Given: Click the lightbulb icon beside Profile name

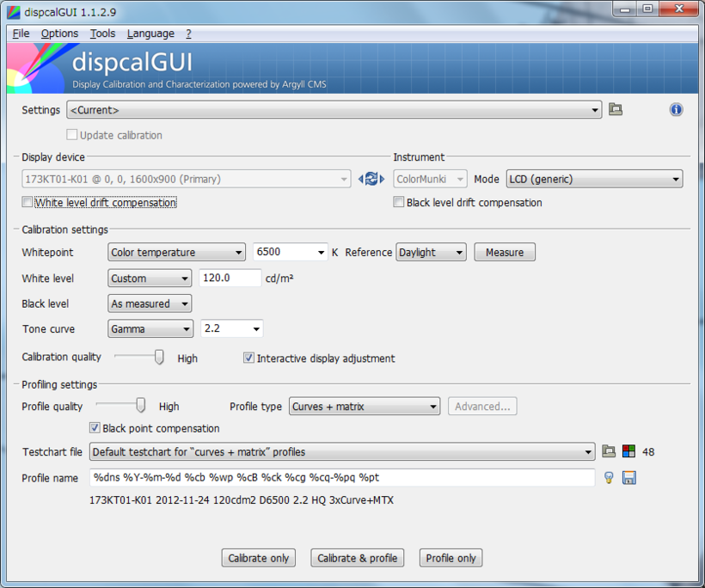Looking at the screenshot, I should coord(609,477).
